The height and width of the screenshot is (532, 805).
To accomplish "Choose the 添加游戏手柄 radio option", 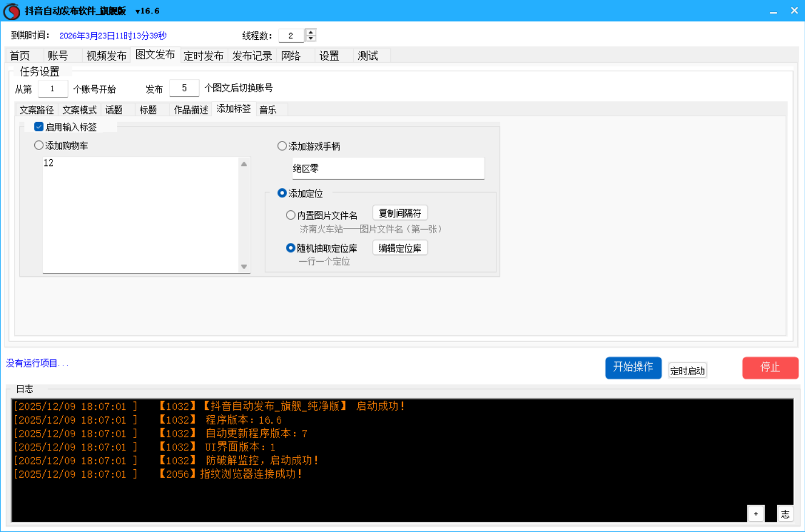I will tap(282, 146).
